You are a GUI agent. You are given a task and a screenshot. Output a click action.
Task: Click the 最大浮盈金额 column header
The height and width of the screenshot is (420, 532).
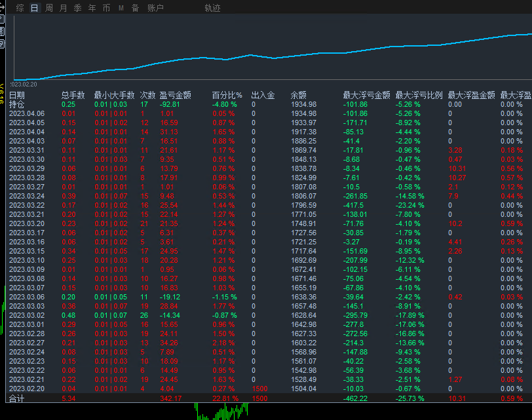(472, 95)
